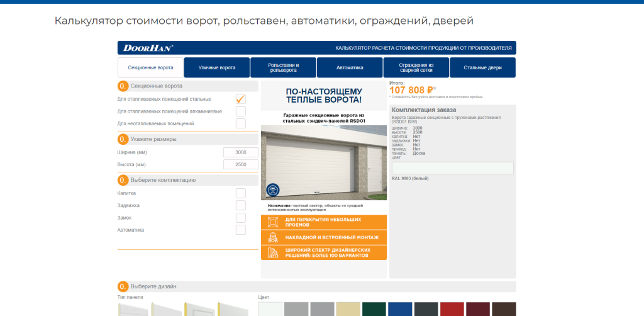Check the "Для отапливаемых помещений алюминиевые" option
The image size is (644, 316).
click(240, 111)
